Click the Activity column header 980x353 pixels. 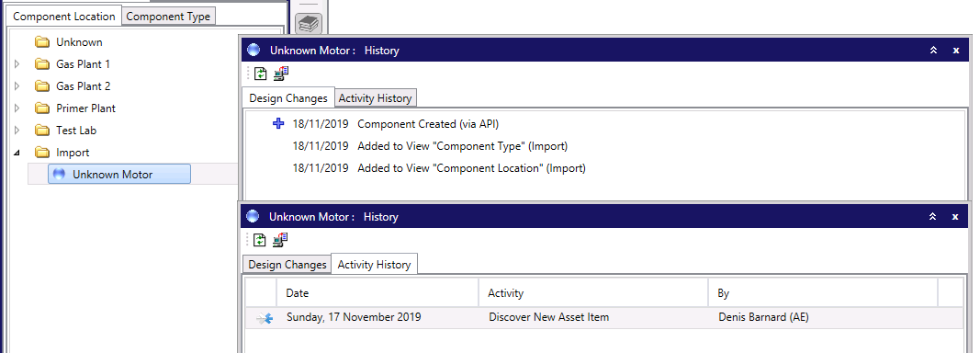(x=593, y=293)
